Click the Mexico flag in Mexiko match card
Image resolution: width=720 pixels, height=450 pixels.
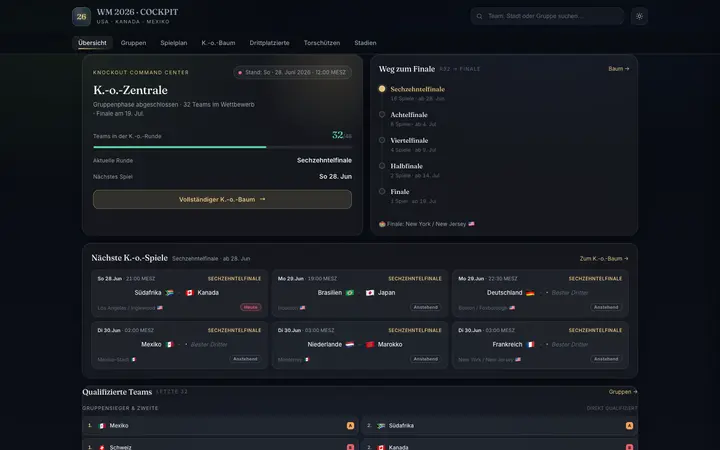pos(169,344)
